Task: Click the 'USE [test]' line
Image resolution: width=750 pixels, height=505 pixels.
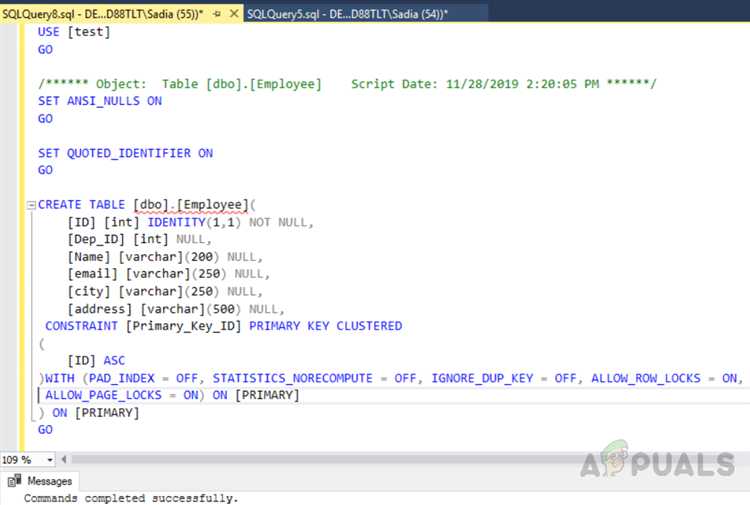Action: (x=74, y=32)
